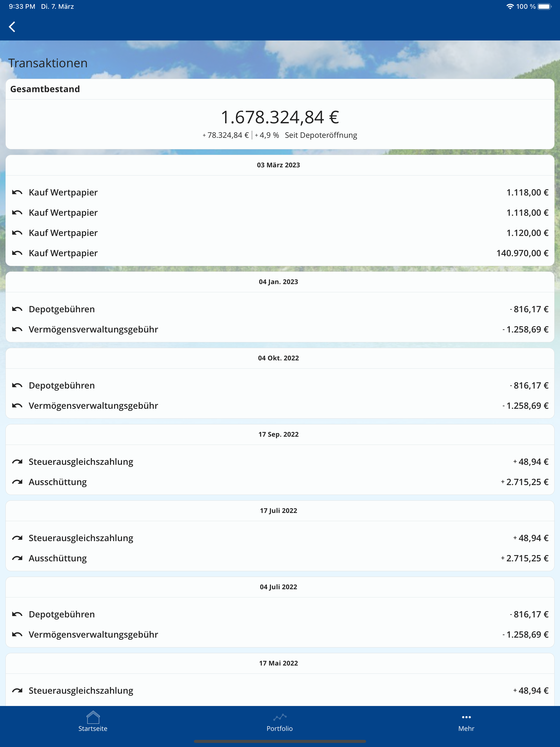Tap the 04 Okt. 2022 date header
This screenshot has width=560, height=747.
tap(279, 358)
